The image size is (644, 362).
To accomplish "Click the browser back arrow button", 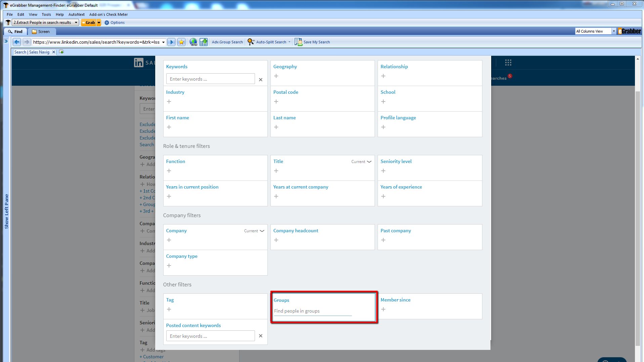I will (x=17, y=42).
